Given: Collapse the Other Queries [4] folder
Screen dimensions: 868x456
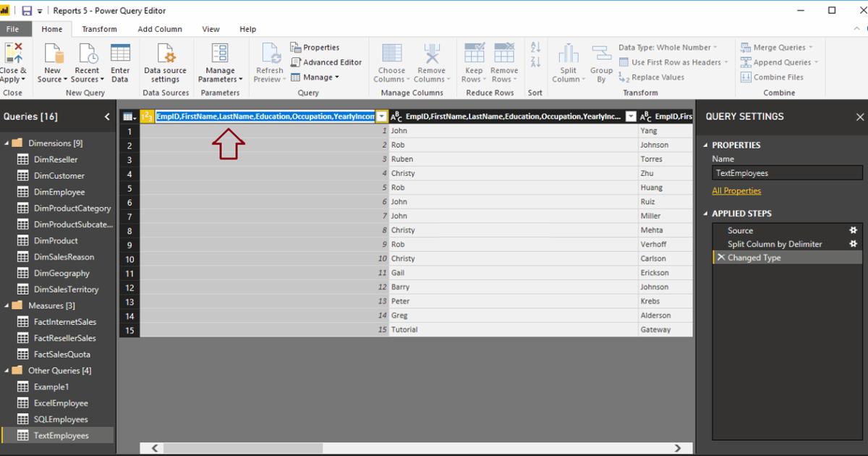Looking at the screenshot, I should point(7,371).
